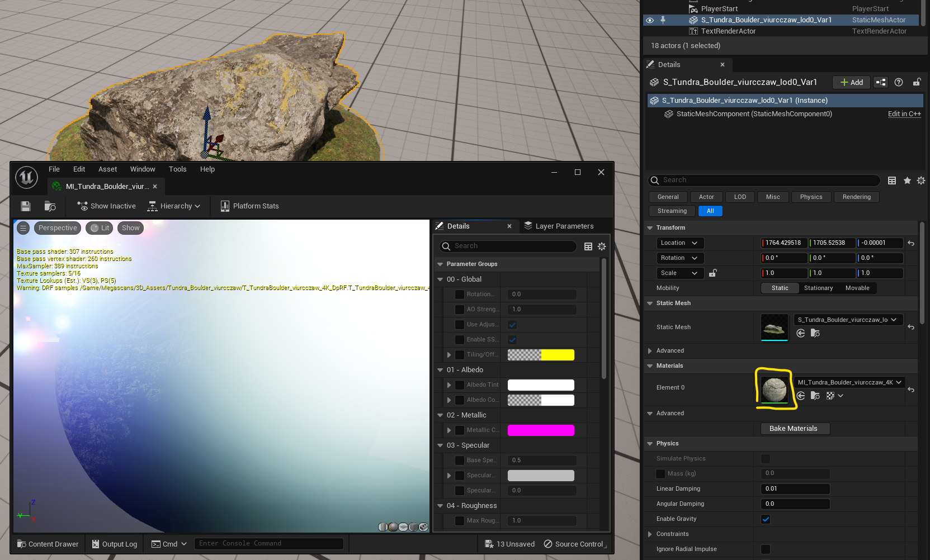Browse to material asset in Content Browser
This screenshot has height=560, width=930.
[x=50, y=206]
